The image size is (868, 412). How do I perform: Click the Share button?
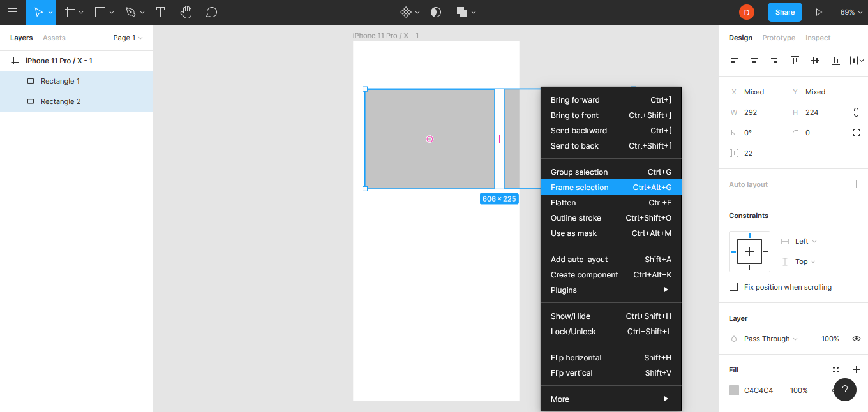tap(784, 12)
